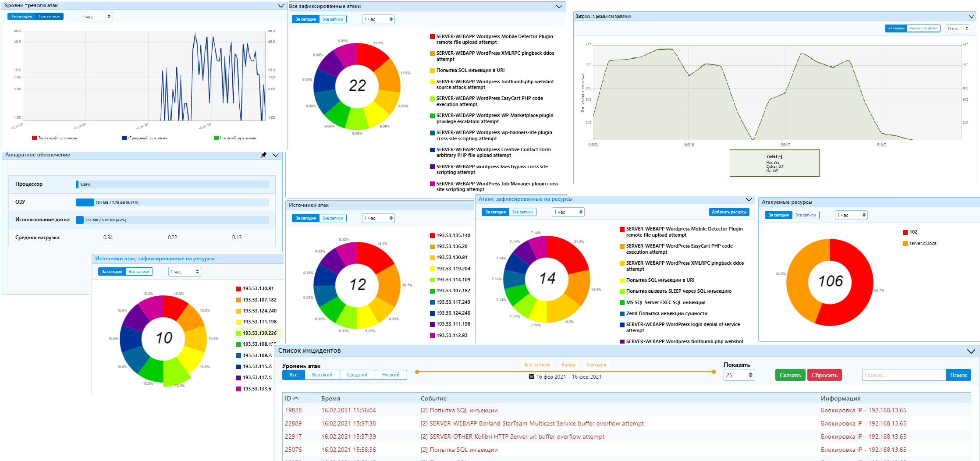The image size is (980, 461).
Task: Click the green Скачать button
Action: click(x=790, y=375)
